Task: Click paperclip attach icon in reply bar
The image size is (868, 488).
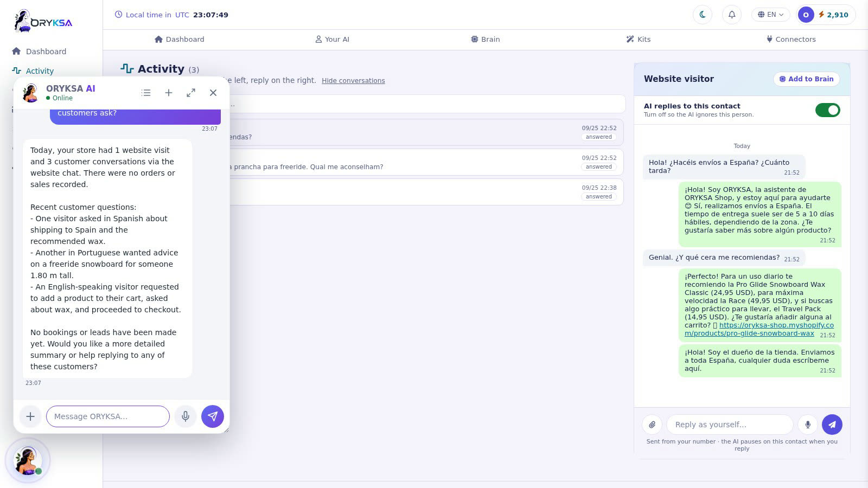Action: click(x=652, y=425)
